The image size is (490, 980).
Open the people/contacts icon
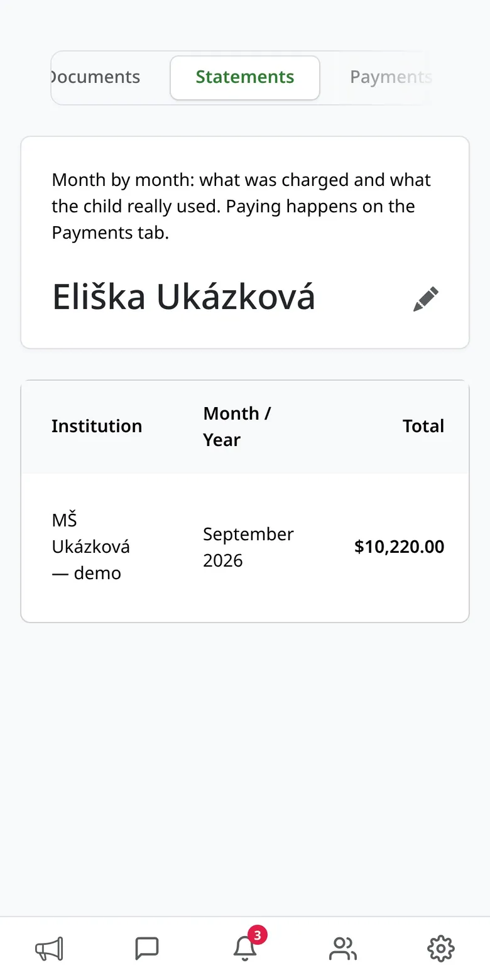[343, 949]
